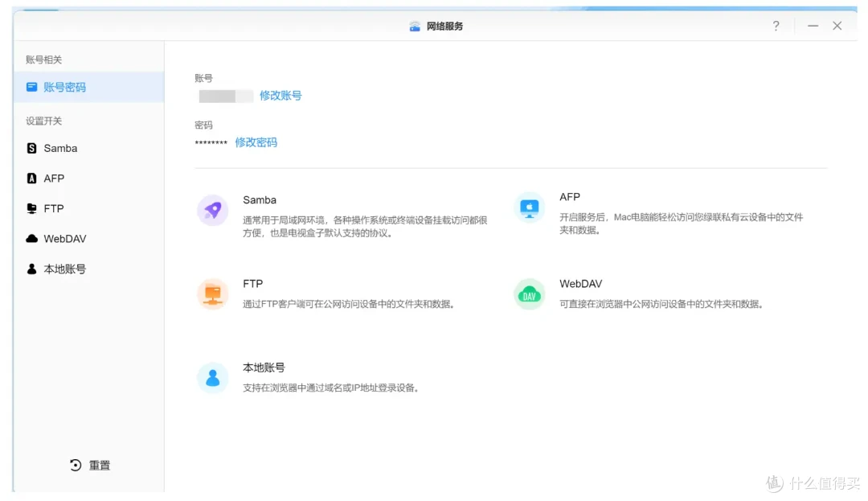Screen dimensions: 868x501
Task: Click the Samba card title
Action: 260,200
